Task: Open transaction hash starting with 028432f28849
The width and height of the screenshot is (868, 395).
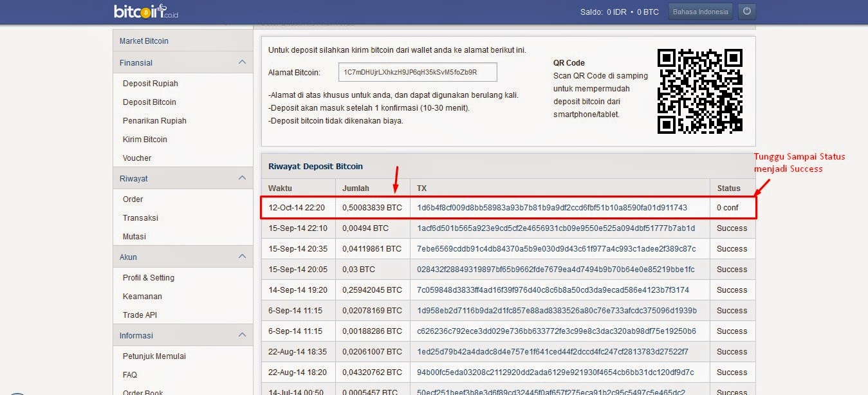Action: [x=556, y=270]
